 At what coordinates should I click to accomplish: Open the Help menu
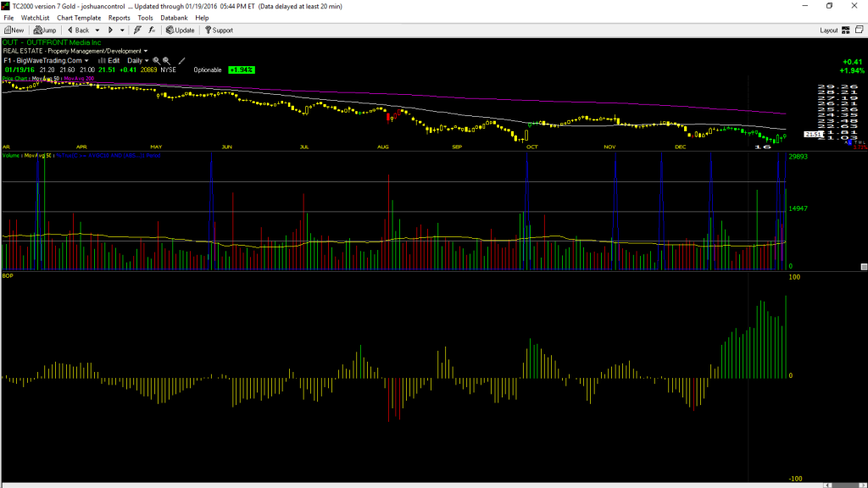[202, 18]
